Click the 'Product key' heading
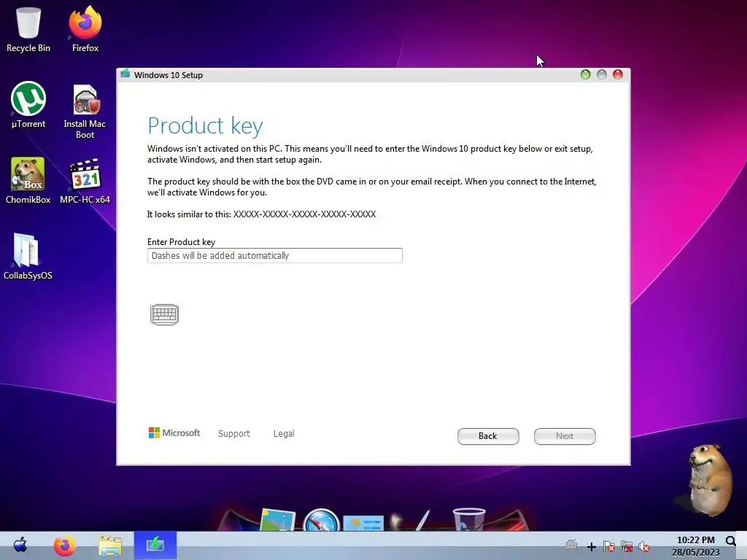 click(205, 127)
